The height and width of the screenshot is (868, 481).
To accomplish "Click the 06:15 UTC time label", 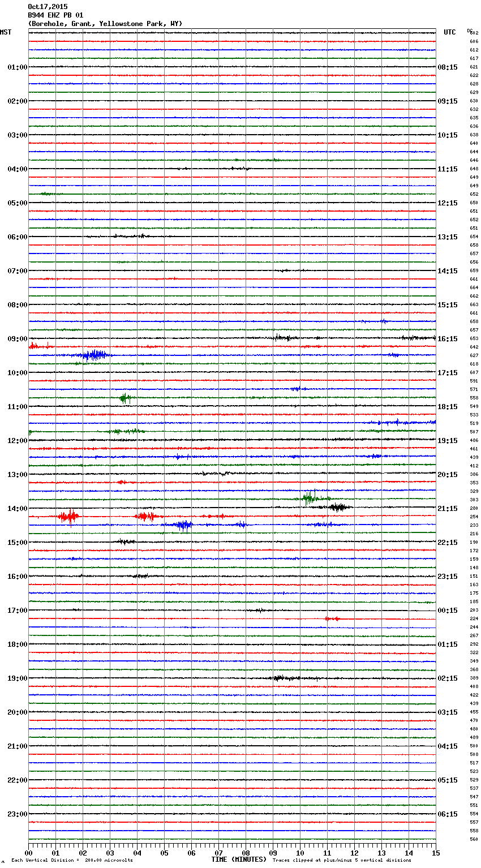I will pos(448,814).
